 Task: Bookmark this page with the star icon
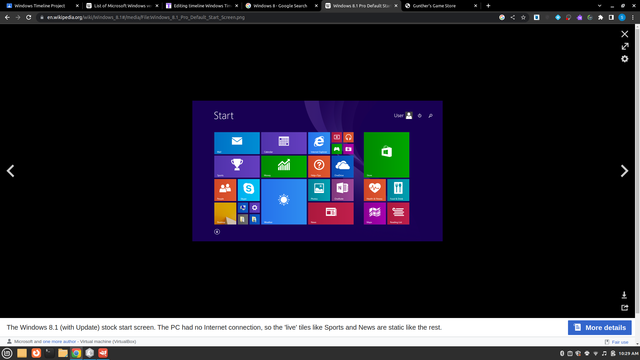pos(523,18)
